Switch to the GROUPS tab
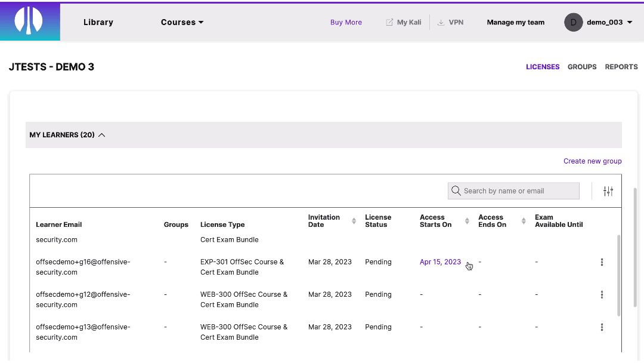This screenshot has height=363, width=644. coord(582,67)
